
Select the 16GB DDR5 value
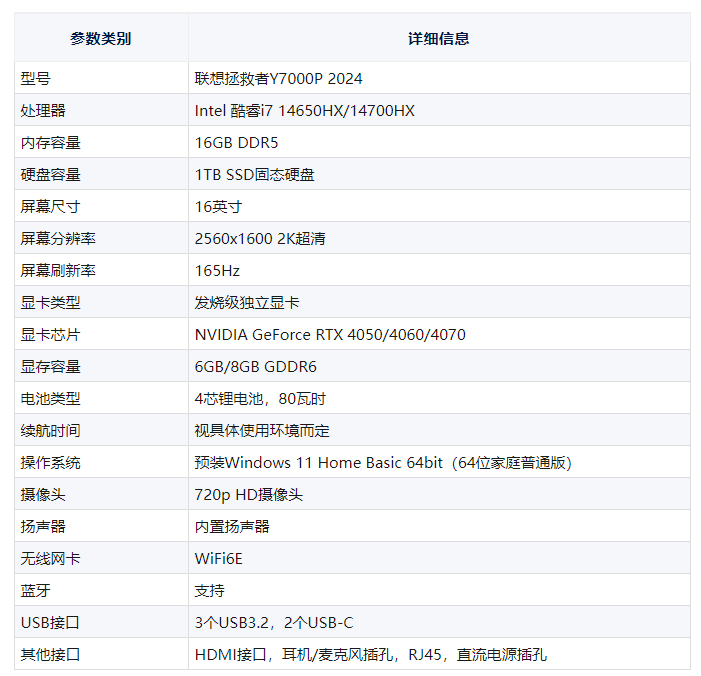point(236,143)
